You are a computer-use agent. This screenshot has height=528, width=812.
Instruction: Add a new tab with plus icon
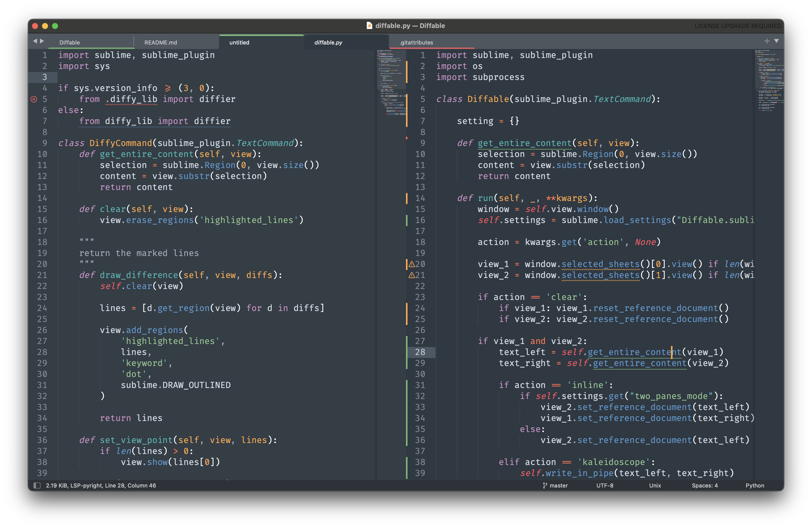click(x=766, y=41)
